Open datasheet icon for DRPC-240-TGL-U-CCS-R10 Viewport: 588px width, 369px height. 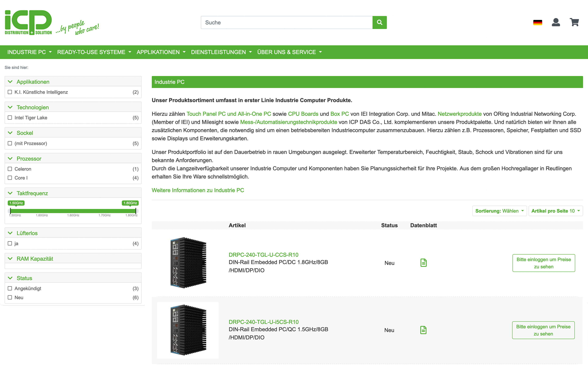coord(423,263)
